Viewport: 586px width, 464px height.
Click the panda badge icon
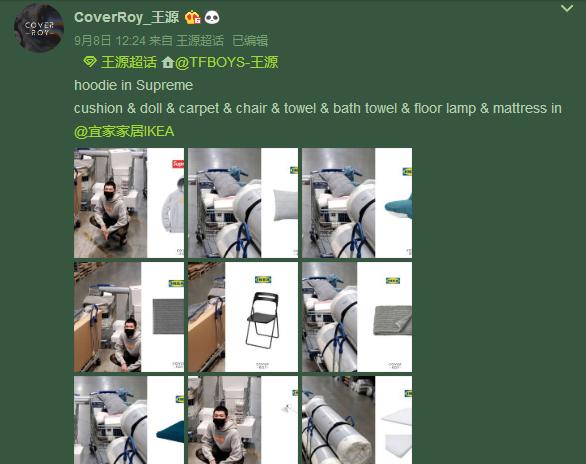pos(212,17)
